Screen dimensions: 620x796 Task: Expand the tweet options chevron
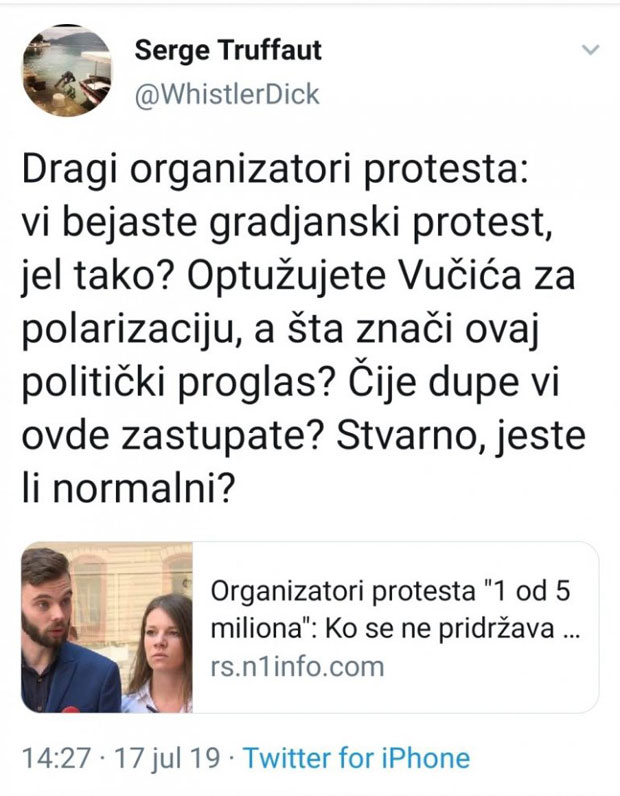(x=590, y=50)
